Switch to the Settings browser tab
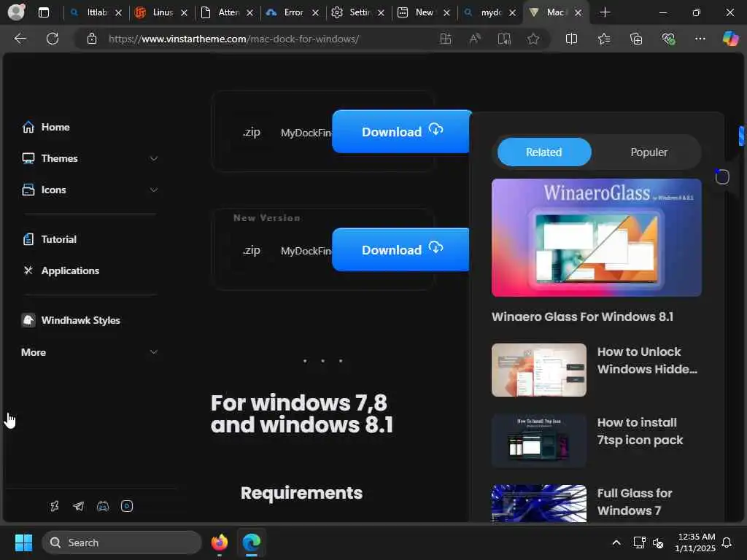The width and height of the screenshot is (747, 560). point(358,12)
